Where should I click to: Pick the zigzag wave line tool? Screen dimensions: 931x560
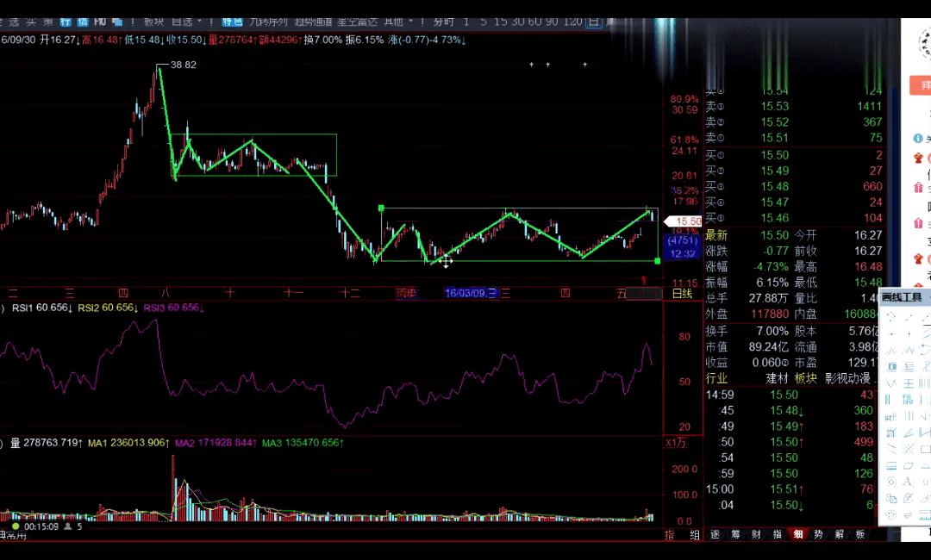891,352
